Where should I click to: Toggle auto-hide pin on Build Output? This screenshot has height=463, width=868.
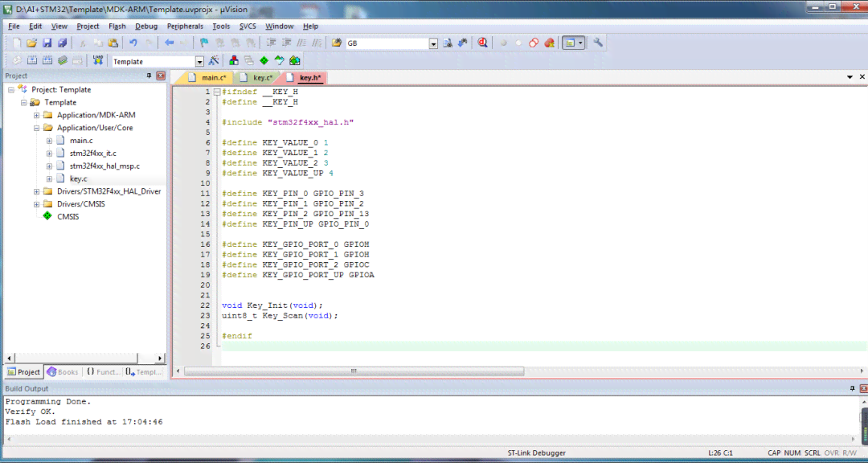[x=852, y=389]
